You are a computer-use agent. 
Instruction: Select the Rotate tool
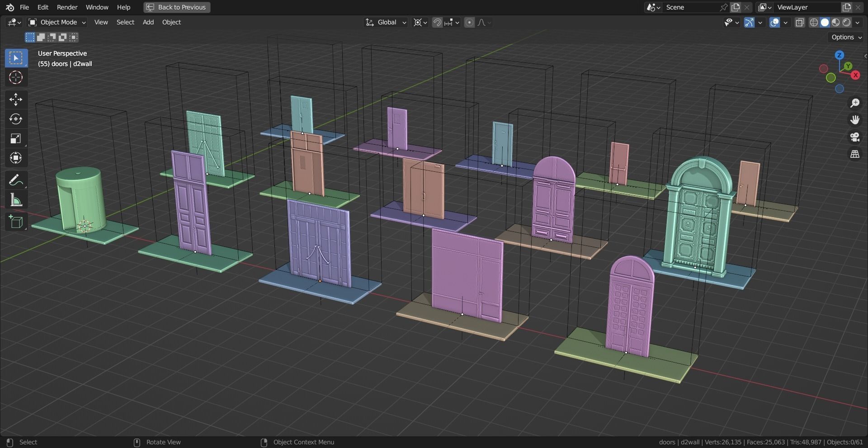16,119
